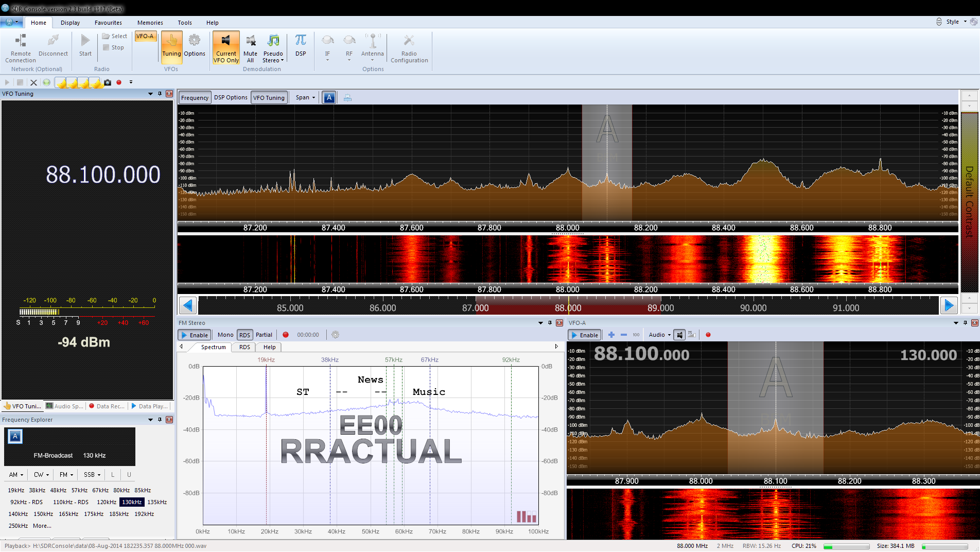Click the camera snapshot icon
Viewport: 980px width, 552px height.
[x=108, y=82]
